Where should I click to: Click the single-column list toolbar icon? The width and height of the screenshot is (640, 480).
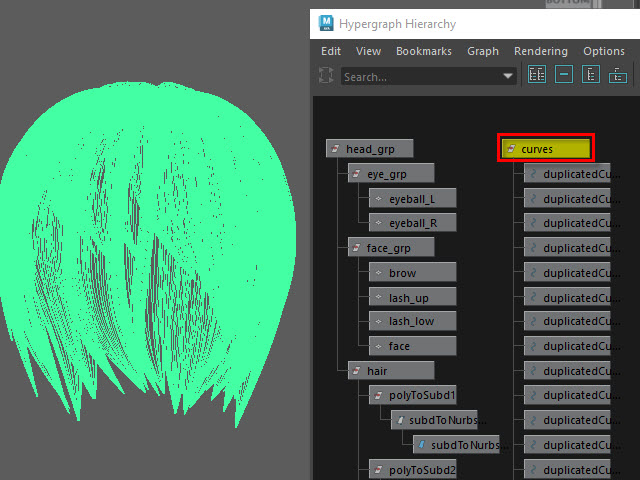tap(591, 75)
